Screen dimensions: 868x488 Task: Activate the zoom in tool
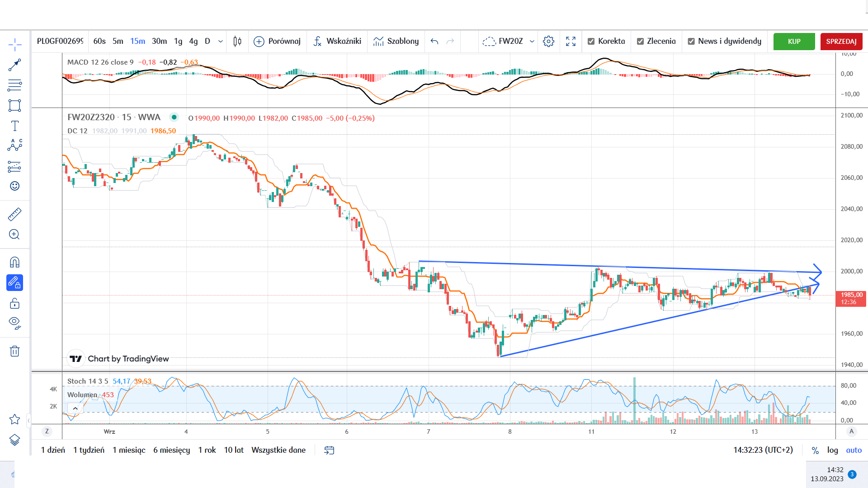point(14,234)
